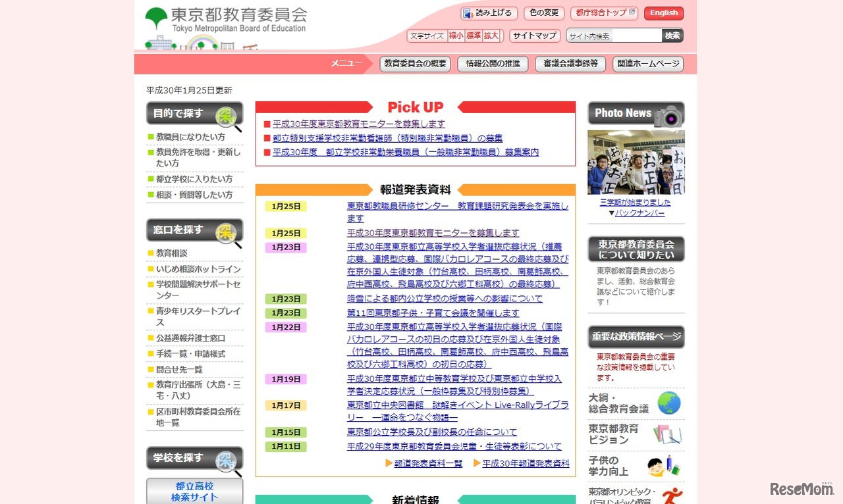Switch text size to 縮小
Screen dimensions: 843x504
[456, 36]
